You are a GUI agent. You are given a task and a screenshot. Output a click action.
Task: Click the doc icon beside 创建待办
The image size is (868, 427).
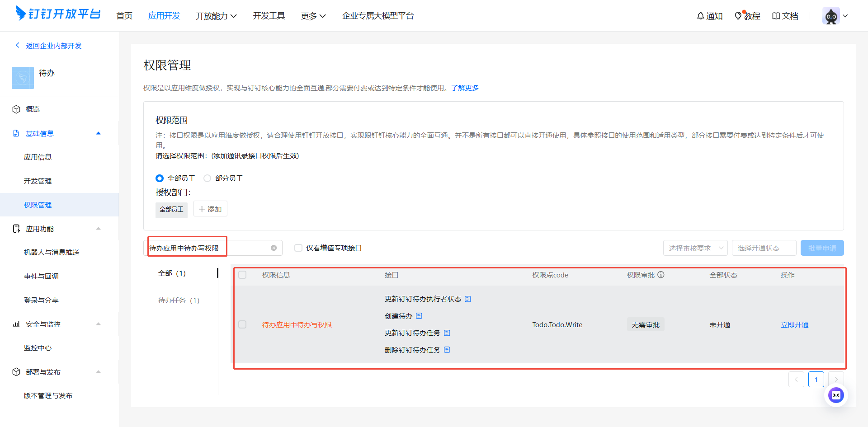pos(419,316)
